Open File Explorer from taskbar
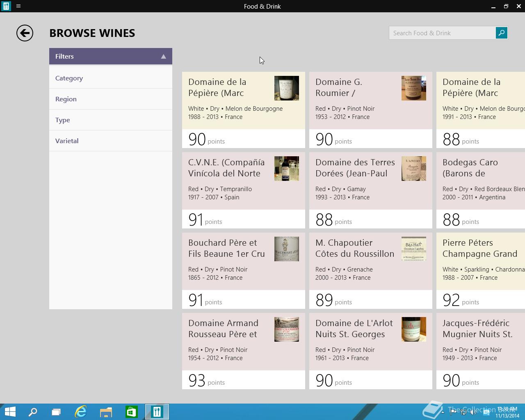Viewport: 525px width, 420px height. pyautogui.click(x=106, y=412)
